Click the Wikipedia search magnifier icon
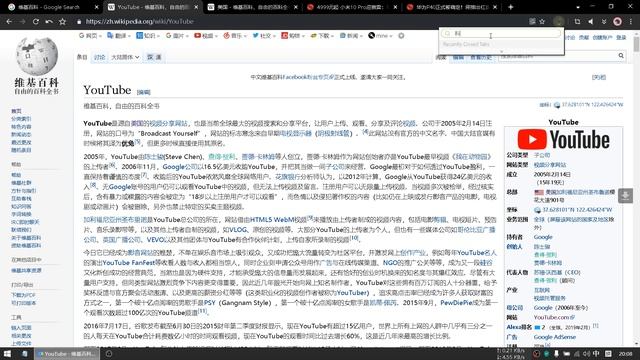The image size is (640, 360). [621, 56]
